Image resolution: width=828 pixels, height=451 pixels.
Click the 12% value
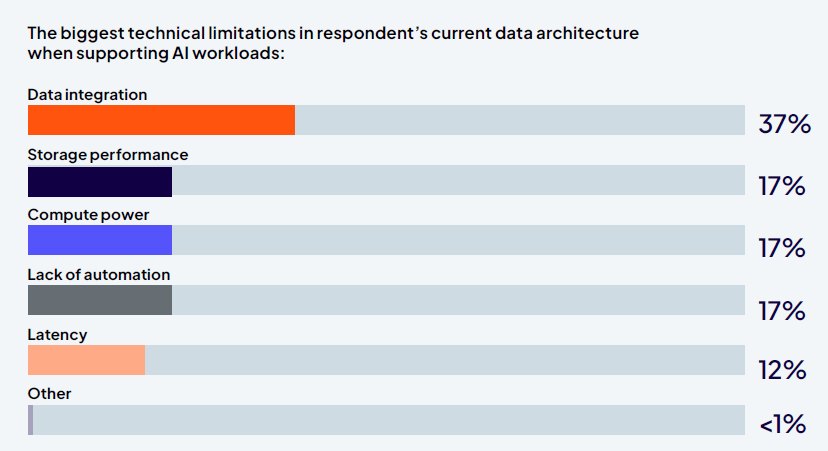782,370
